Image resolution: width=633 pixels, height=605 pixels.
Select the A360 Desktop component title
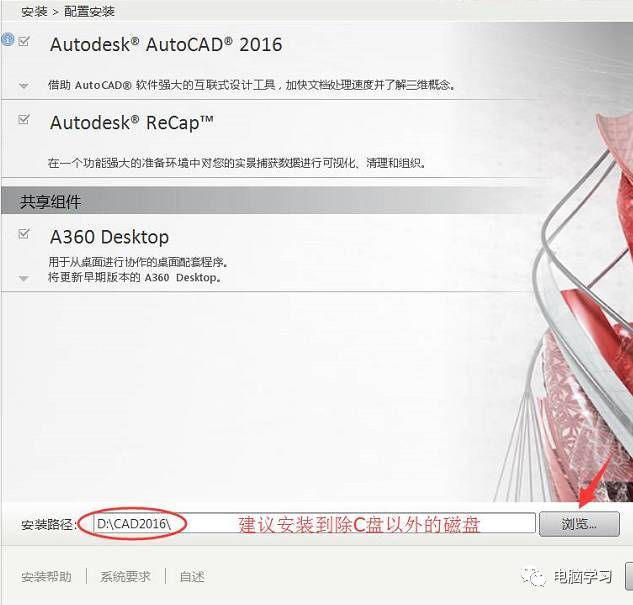[109, 237]
